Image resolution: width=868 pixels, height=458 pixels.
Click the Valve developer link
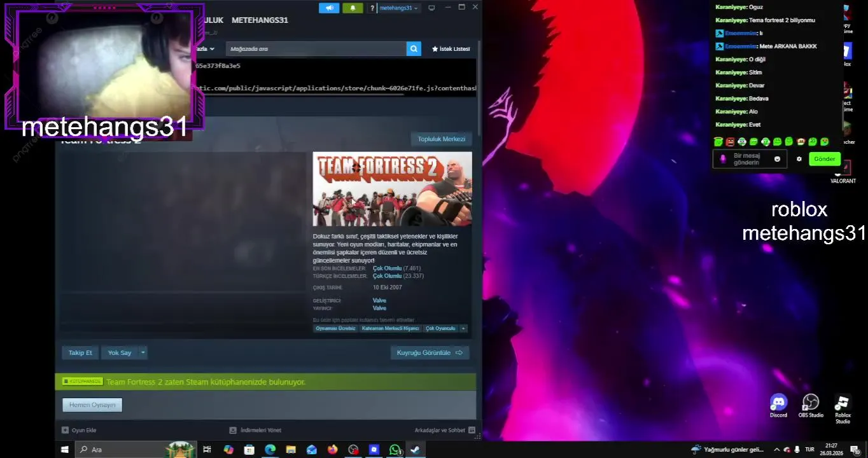(379, 300)
